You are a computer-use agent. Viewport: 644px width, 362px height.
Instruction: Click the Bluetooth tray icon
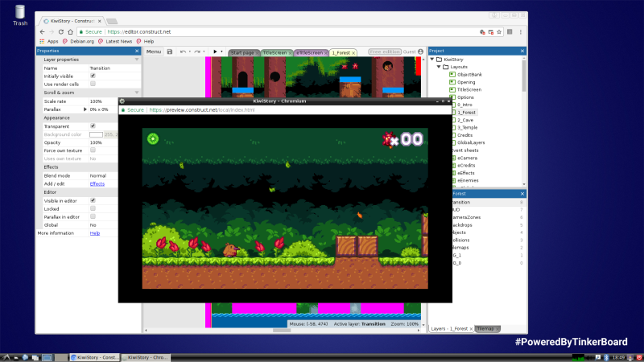(606, 357)
